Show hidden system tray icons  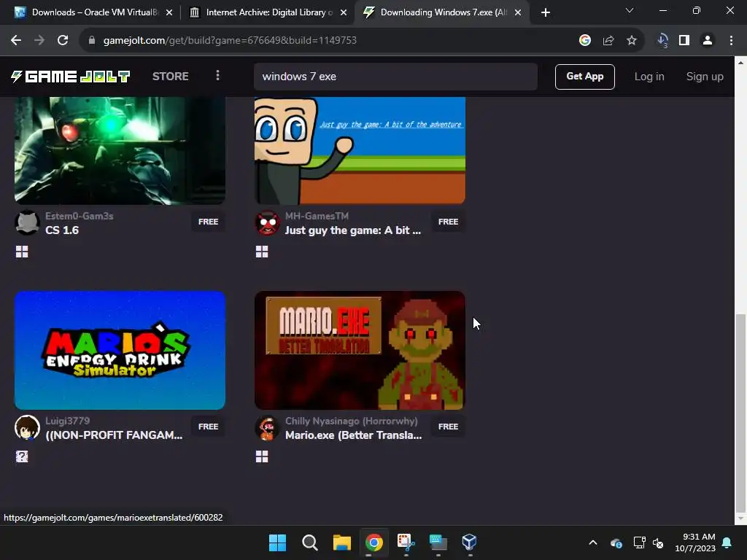tap(593, 542)
